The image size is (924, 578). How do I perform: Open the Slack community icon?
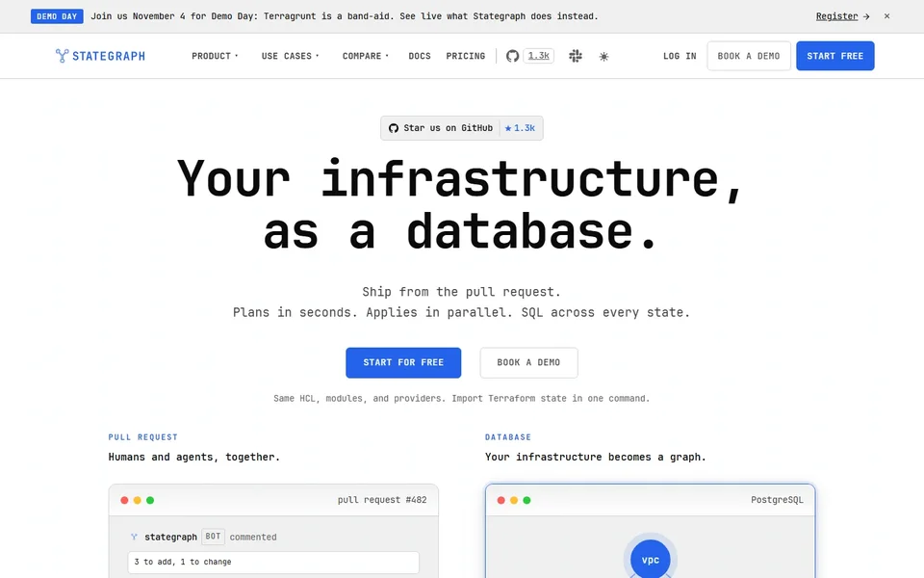tap(576, 56)
